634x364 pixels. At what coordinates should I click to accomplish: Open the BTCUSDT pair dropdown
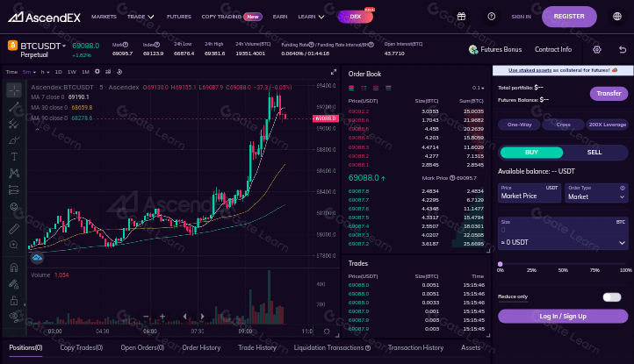[43, 46]
